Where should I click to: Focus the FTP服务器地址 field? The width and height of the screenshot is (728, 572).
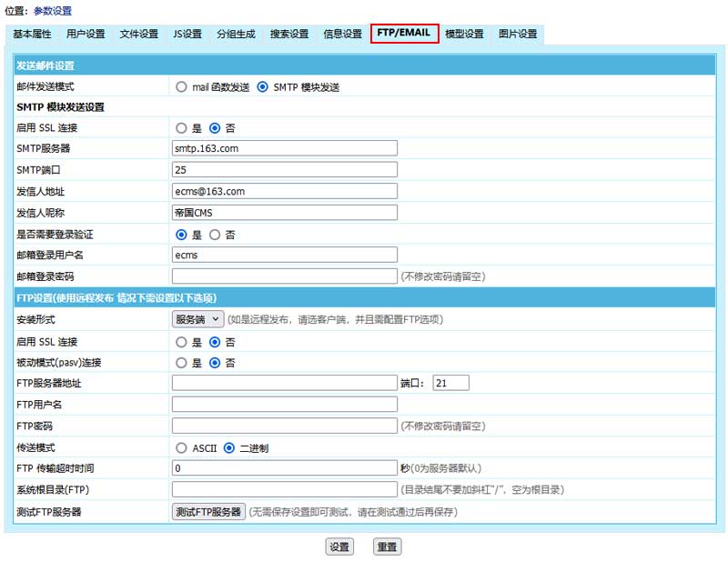(x=284, y=383)
